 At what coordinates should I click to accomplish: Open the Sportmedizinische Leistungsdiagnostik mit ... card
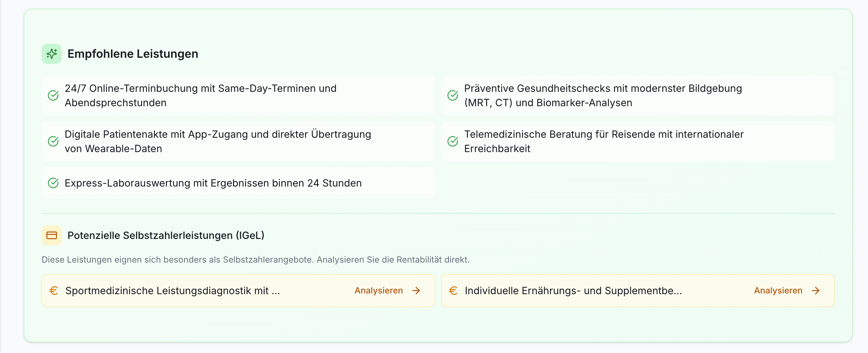tap(238, 291)
